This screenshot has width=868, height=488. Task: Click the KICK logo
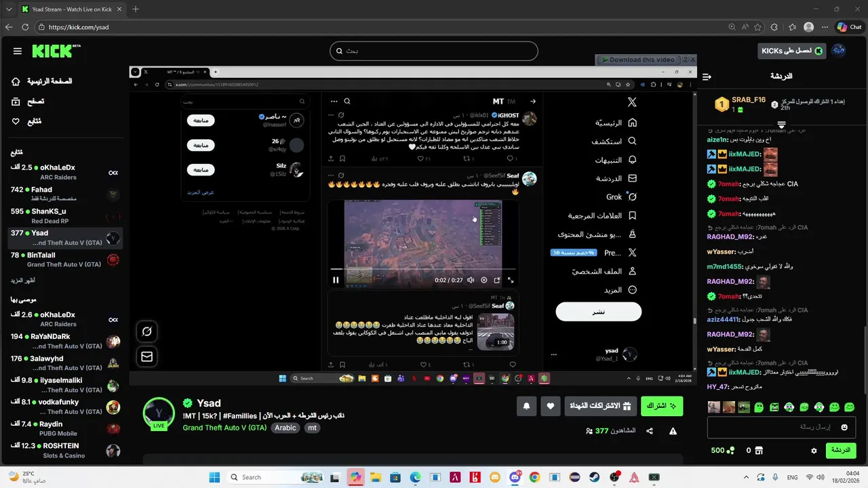[x=56, y=51]
